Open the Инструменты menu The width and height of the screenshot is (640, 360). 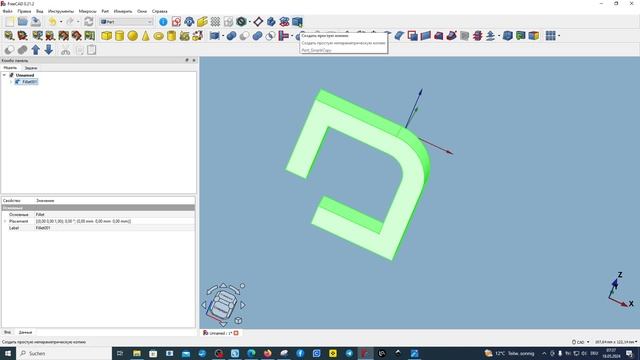pyautogui.click(x=61, y=11)
